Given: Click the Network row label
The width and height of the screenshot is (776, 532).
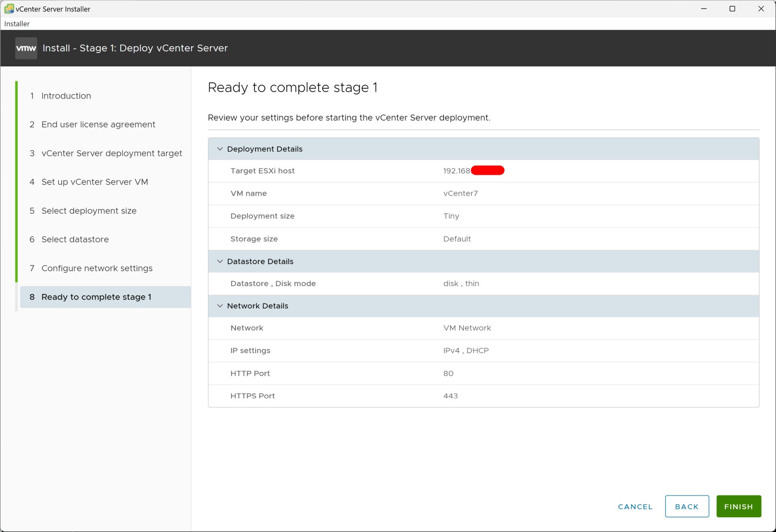Looking at the screenshot, I should 246,328.
